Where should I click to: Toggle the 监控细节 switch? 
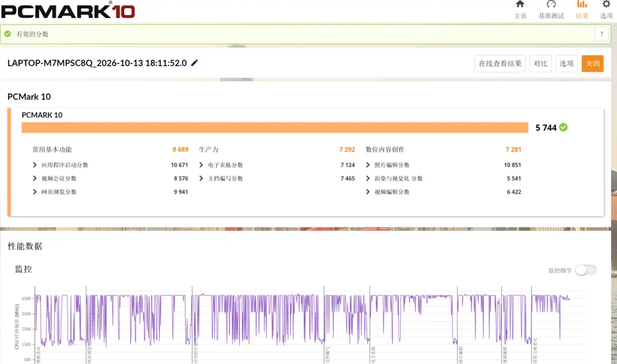pos(585,270)
